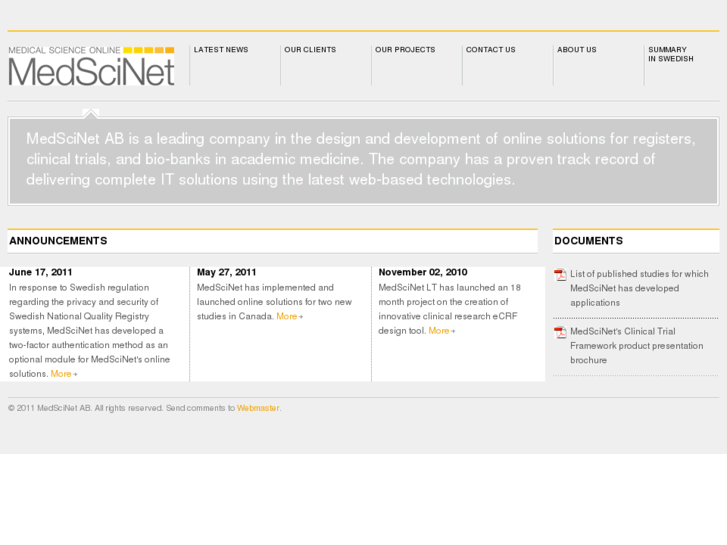
Task: Open the PDF icon for published studies list
Action: [x=560, y=275]
